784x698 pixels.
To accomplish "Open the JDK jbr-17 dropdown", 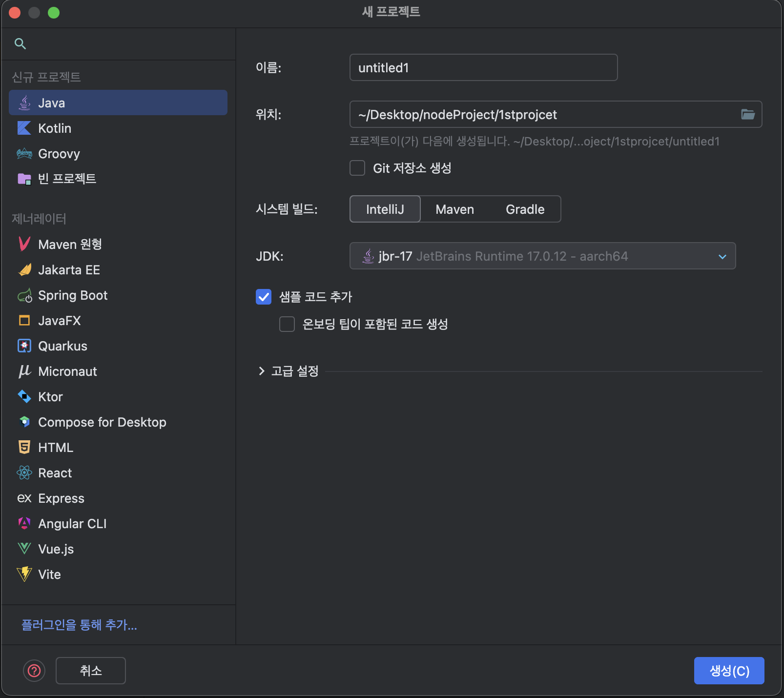I will tap(542, 256).
